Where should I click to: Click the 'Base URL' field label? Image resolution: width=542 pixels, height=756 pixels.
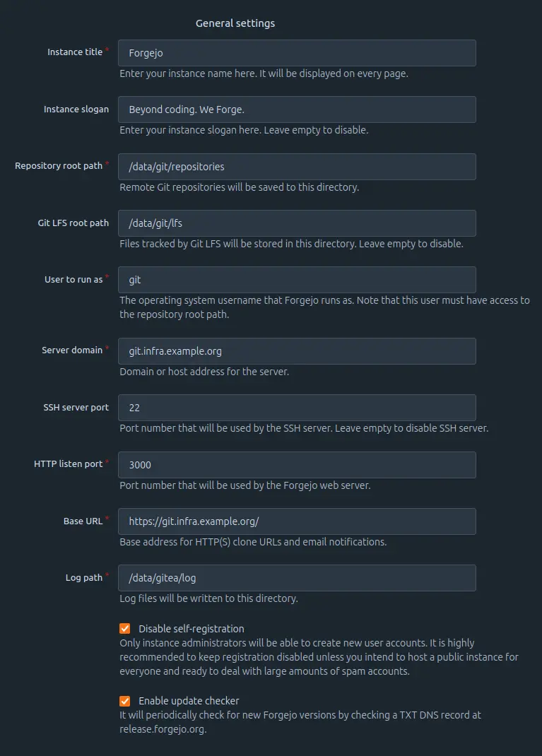(83, 521)
